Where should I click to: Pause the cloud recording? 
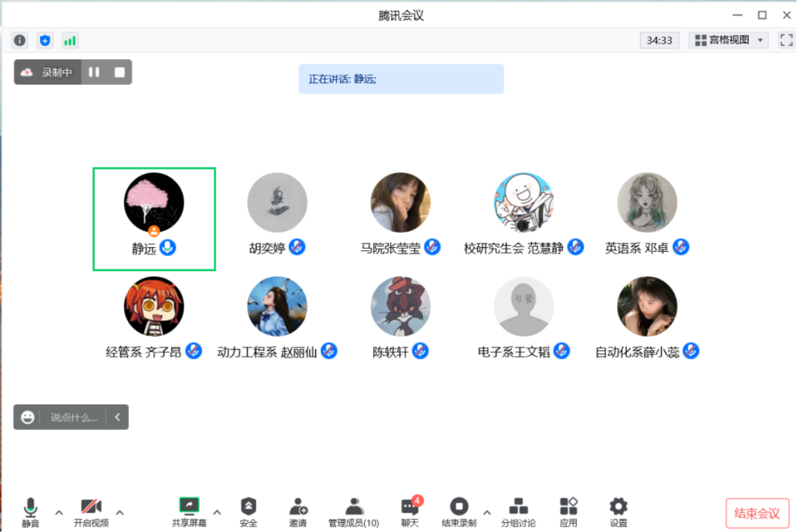(x=94, y=72)
